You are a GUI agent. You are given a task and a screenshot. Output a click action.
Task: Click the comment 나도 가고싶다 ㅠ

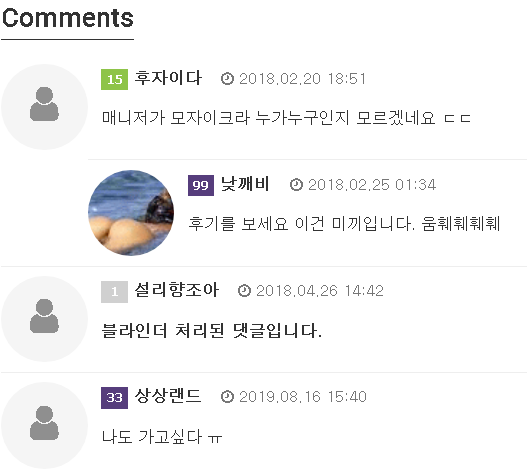click(x=162, y=437)
